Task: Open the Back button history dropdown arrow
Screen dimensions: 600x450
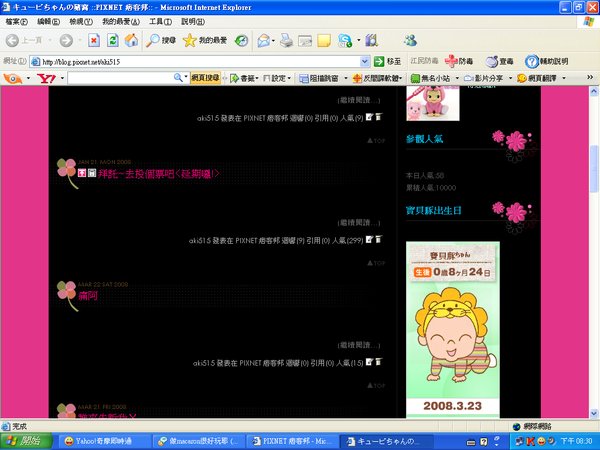Action: 50,40
